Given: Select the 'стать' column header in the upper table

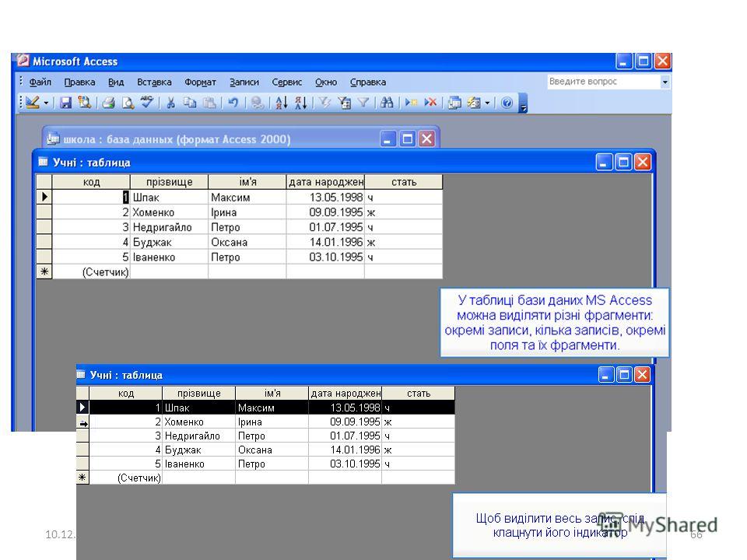Looking at the screenshot, I should (x=404, y=182).
